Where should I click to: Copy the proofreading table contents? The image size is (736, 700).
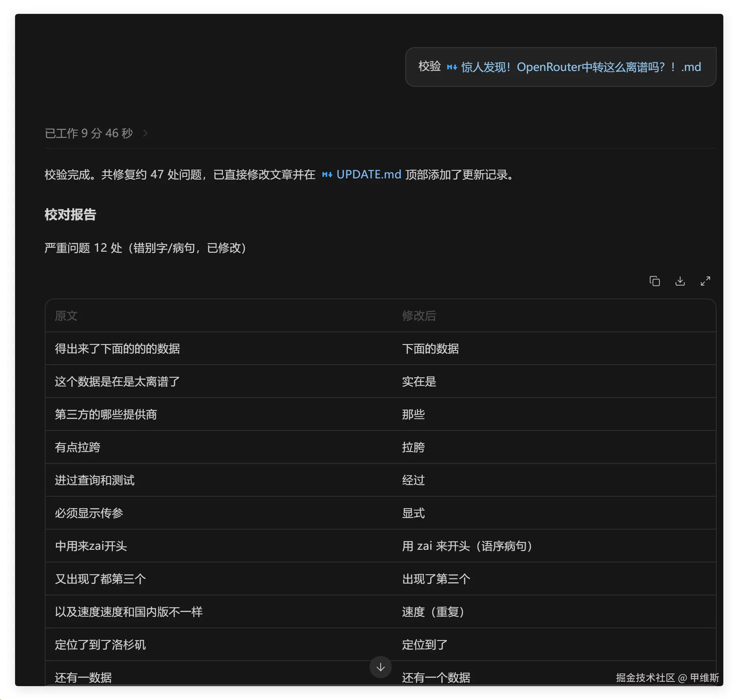click(655, 281)
